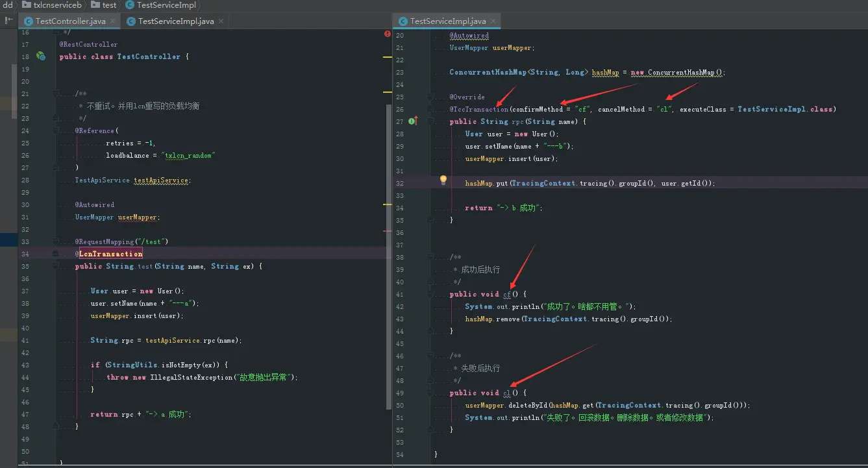Click the cancelMethod attribute name
The image size is (868, 468).
621,109
